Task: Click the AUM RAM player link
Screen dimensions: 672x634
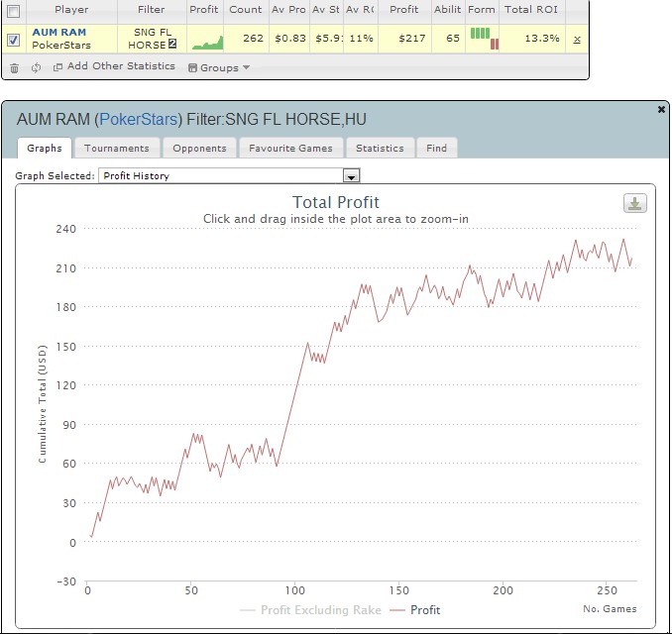Action: pyautogui.click(x=58, y=33)
